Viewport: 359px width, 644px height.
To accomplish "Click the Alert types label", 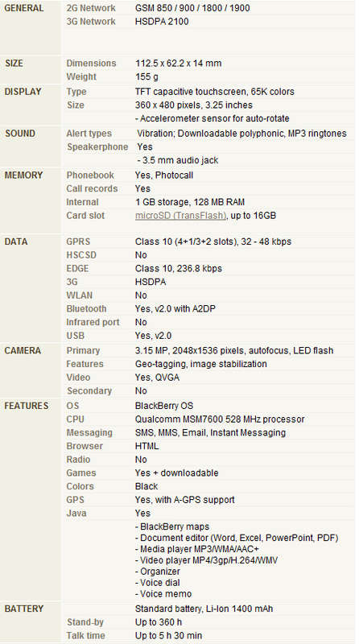I will pos(89,134).
